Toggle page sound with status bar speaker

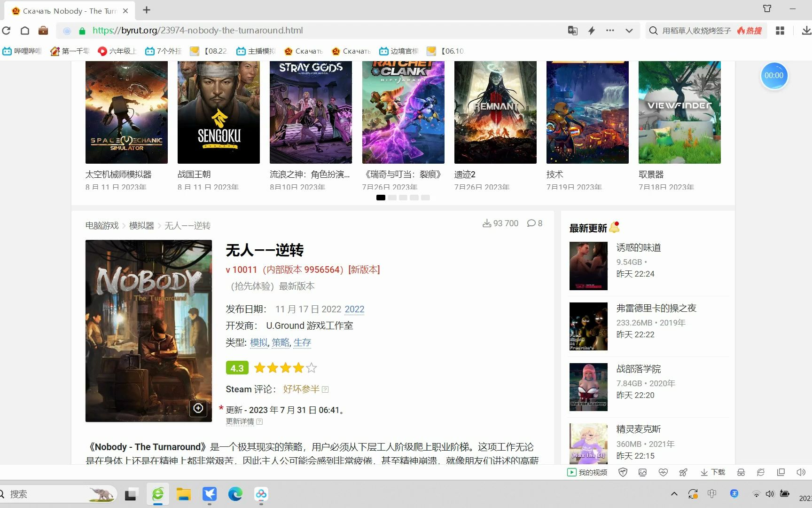pos(801,472)
